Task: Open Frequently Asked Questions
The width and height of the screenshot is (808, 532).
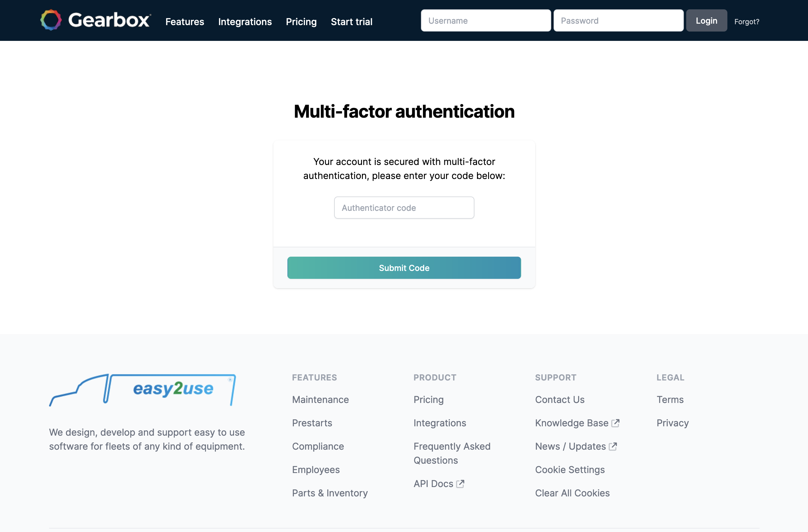Action: (x=452, y=453)
